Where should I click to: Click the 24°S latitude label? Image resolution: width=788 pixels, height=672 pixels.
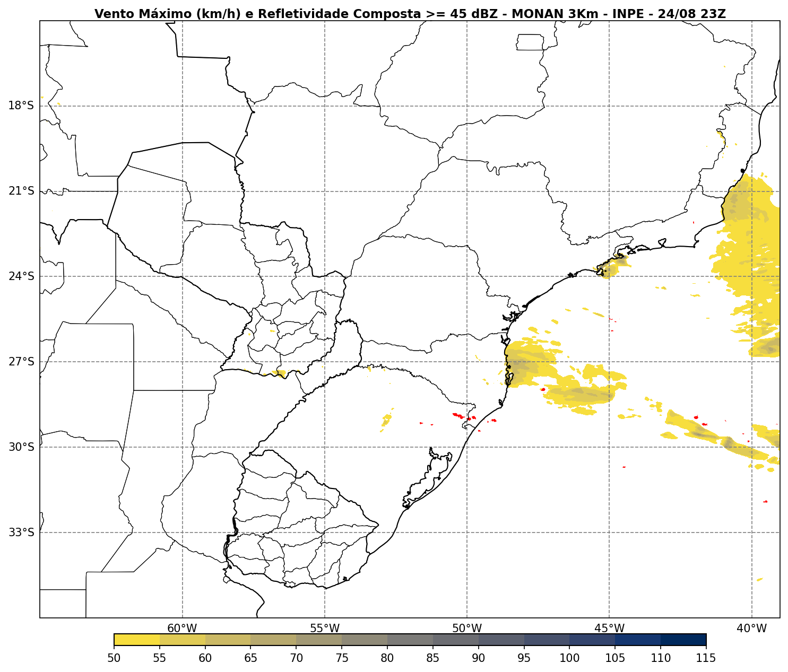click(x=21, y=276)
